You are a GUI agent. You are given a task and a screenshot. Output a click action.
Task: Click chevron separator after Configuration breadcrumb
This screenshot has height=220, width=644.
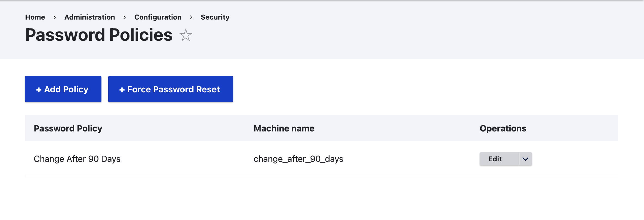coord(191,17)
